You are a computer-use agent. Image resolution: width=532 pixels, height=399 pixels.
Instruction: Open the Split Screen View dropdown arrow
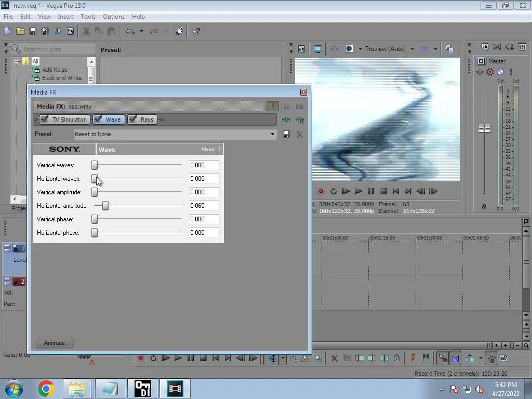pyautogui.click(x=360, y=49)
